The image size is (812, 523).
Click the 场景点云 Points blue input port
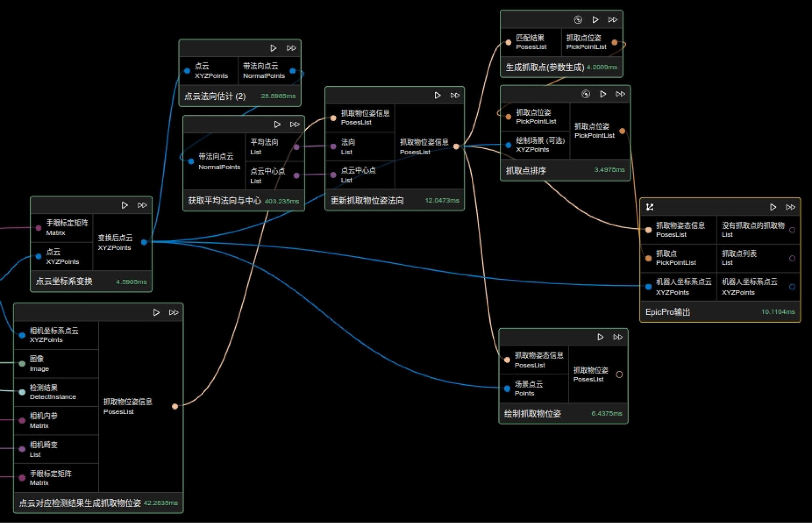(x=507, y=389)
